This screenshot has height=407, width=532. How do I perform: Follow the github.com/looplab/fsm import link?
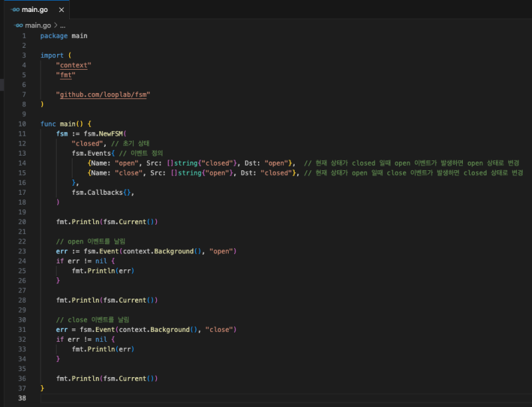[104, 95]
